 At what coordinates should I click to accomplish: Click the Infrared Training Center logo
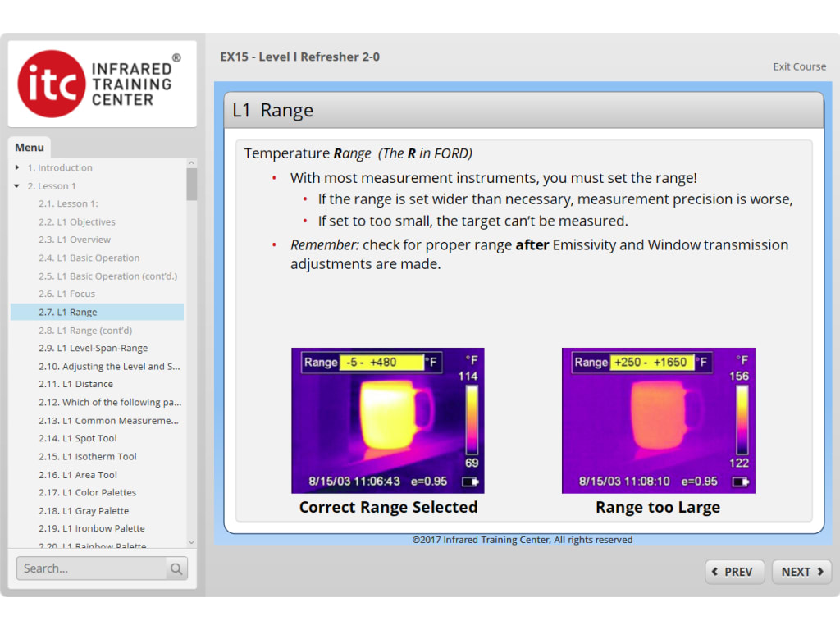click(102, 83)
